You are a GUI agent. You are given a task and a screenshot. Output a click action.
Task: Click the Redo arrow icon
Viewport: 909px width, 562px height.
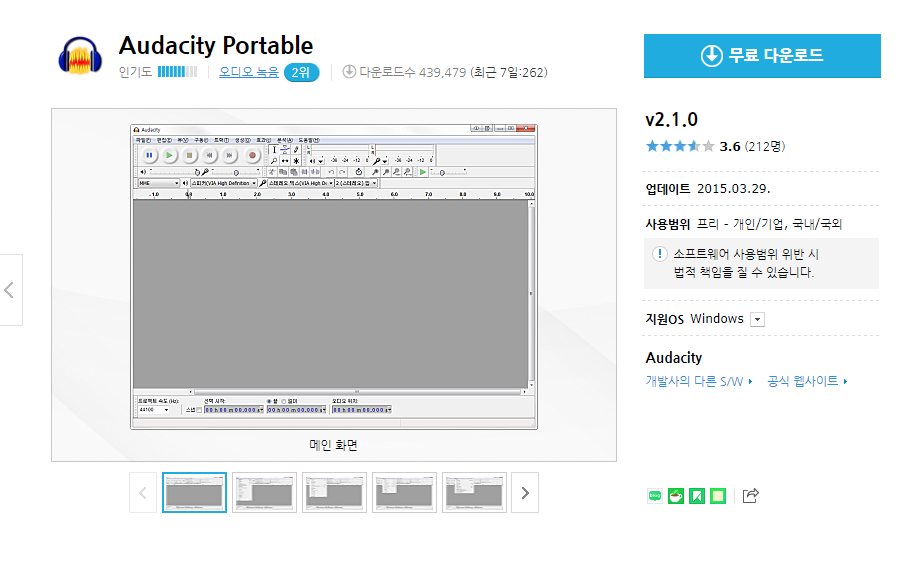pyautogui.click(x=342, y=172)
